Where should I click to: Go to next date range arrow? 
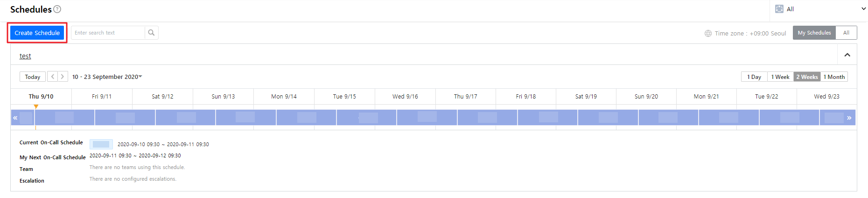point(63,77)
